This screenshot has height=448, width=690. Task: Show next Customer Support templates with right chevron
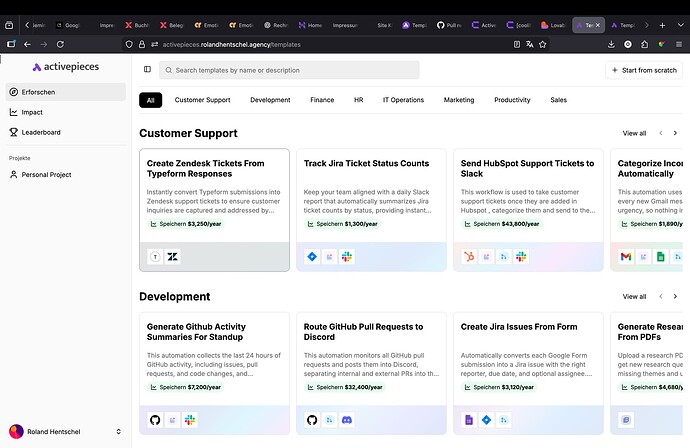click(676, 133)
